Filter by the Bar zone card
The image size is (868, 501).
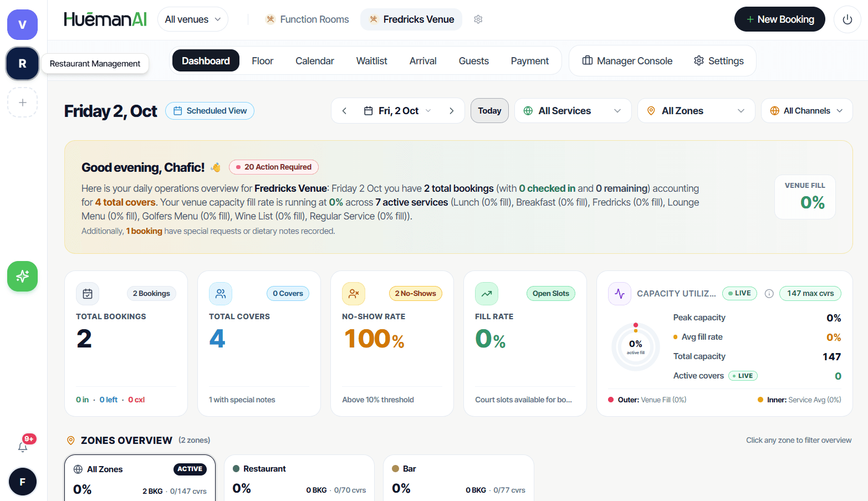tap(459, 478)
